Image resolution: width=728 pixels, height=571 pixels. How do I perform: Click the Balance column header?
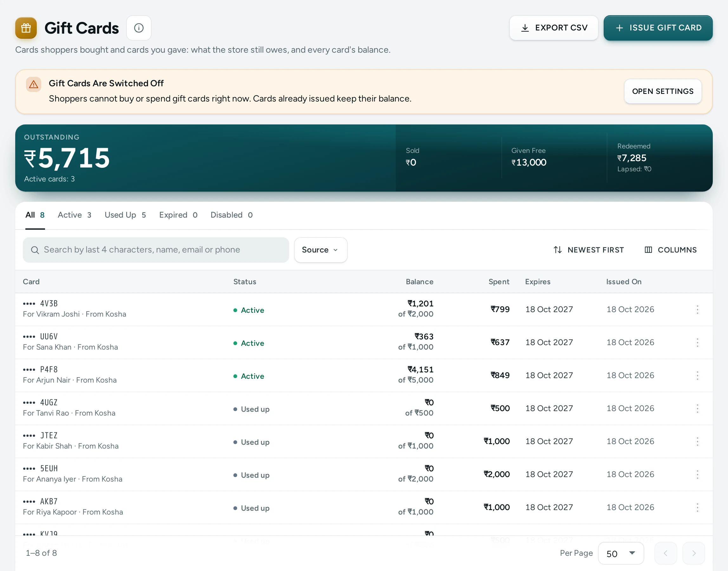click(419, 282)
